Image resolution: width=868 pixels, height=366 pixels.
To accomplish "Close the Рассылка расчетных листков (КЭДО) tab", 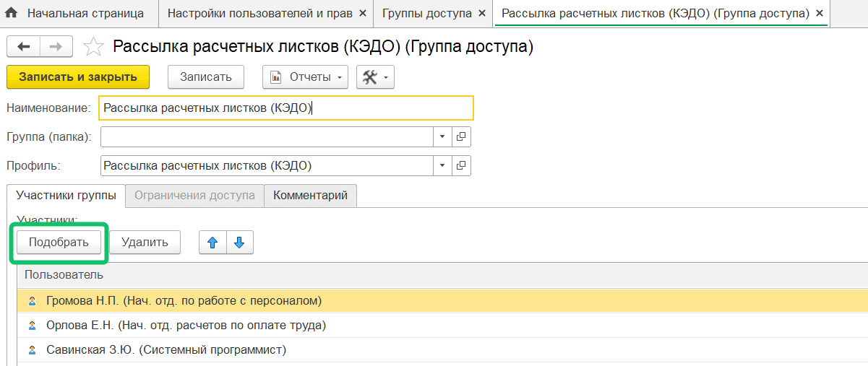I will (819, 14).
